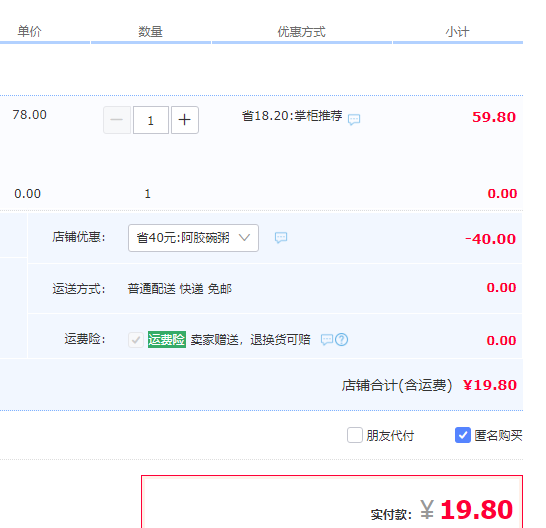
Task: Click the 优惠方式 column header
Action: [x=302, y=32]
